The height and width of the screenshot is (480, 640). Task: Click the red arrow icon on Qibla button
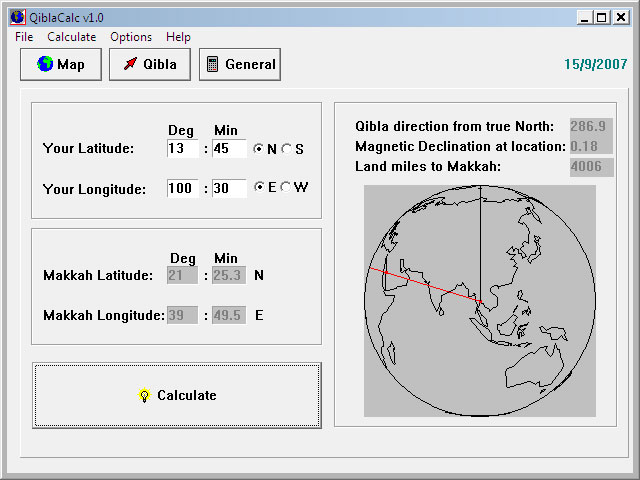(130, 64)
